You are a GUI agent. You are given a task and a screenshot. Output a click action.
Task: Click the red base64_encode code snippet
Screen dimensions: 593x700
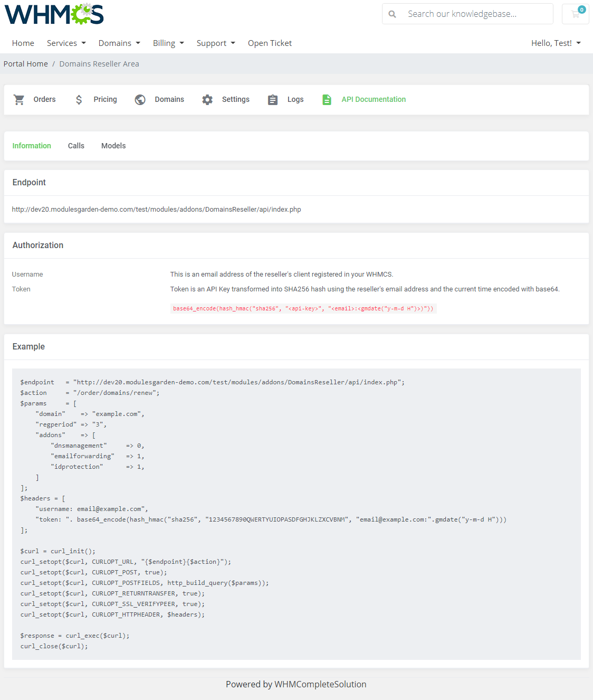click(303, 308)
